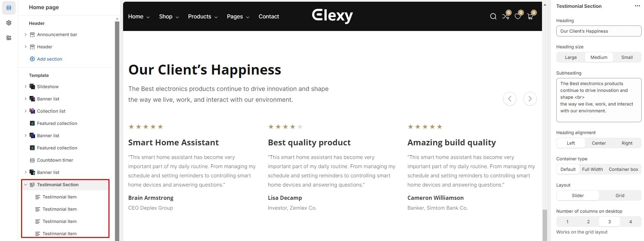This screenshot has width=644, height=241.
Task: Click the Heading text input field
Action: pyautogui.click(x=598, y=31)
